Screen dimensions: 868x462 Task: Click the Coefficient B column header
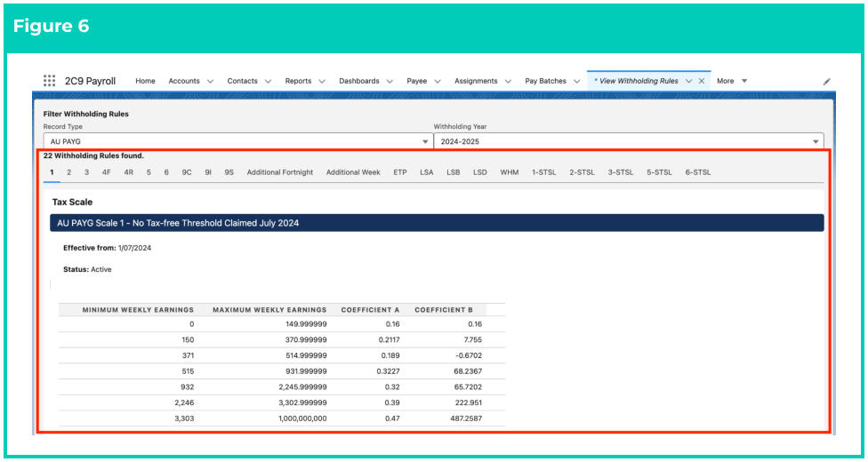point(444,310)
